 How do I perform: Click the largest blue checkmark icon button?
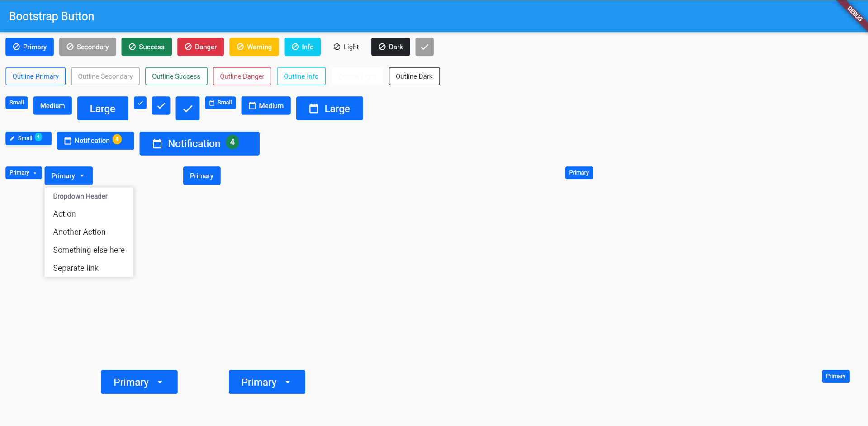click(188, 109)
